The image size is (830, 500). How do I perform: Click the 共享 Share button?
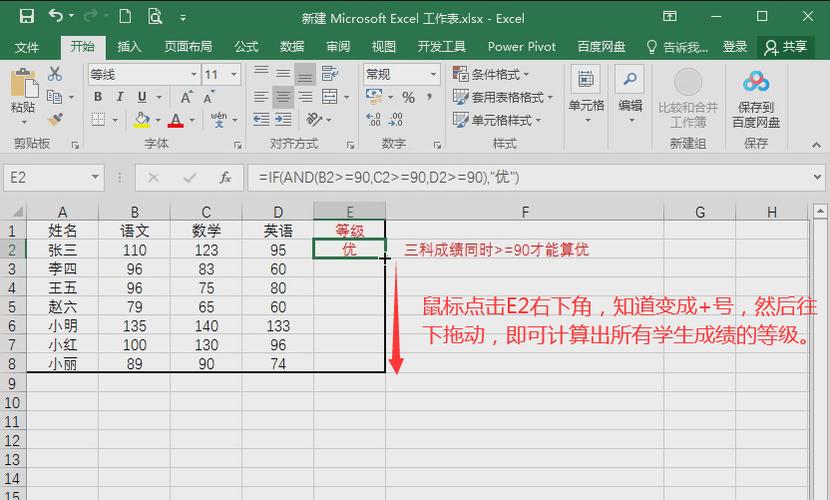click(x=786, y=47)
